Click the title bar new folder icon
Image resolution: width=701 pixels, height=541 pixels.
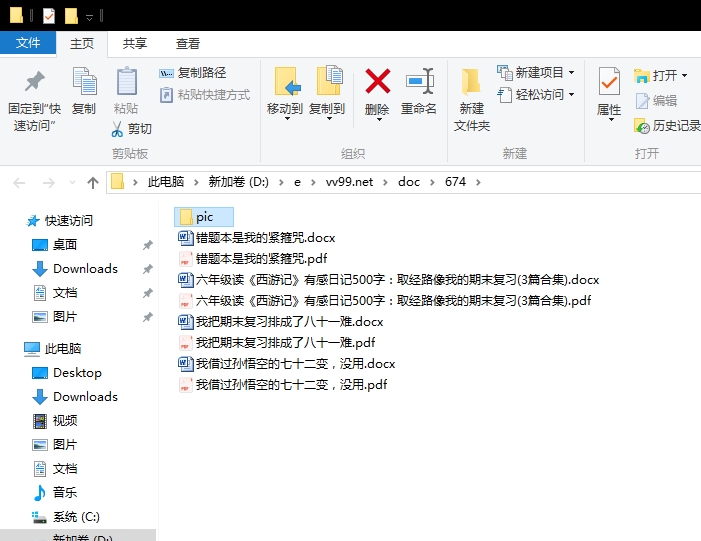(71, 16)
